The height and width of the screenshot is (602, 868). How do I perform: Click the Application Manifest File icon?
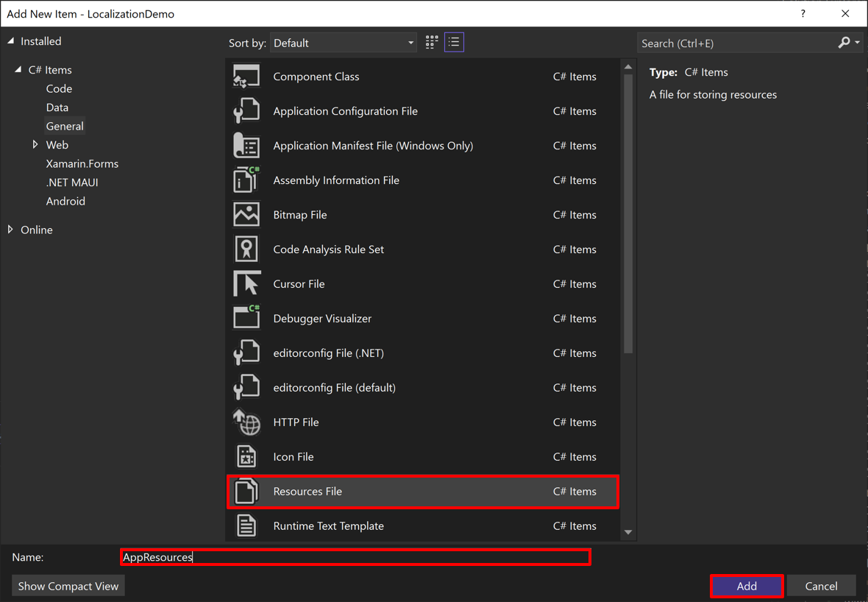(x=246, y=146)
